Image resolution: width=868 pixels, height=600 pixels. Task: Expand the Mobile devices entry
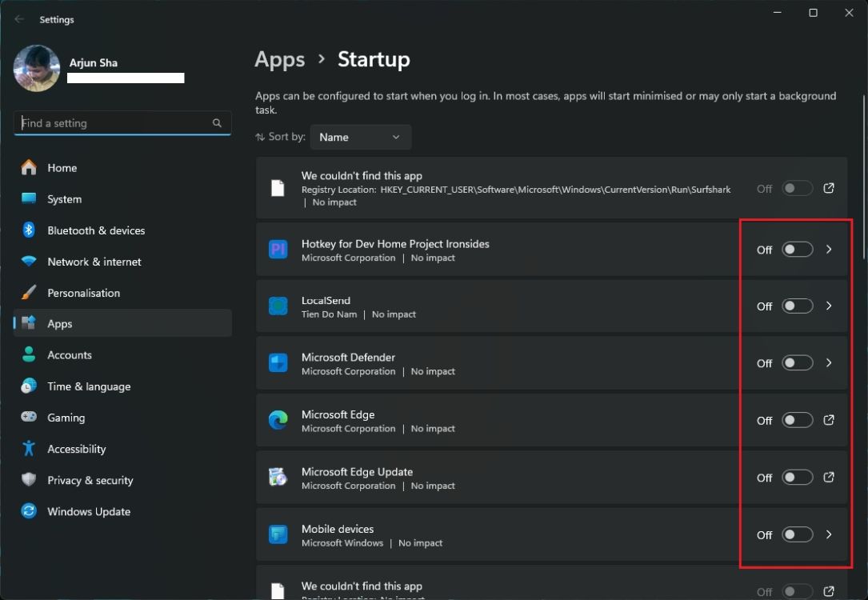coord(829,534)
